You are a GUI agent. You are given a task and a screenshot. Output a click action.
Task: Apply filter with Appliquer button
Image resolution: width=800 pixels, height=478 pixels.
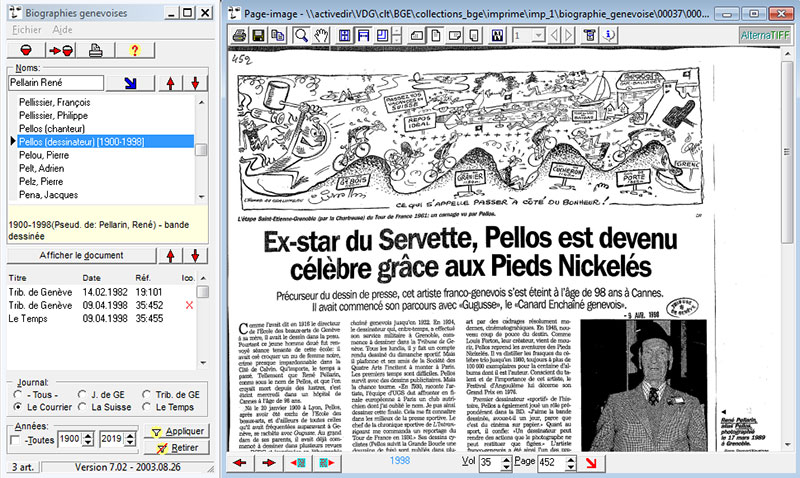(177, 431)
